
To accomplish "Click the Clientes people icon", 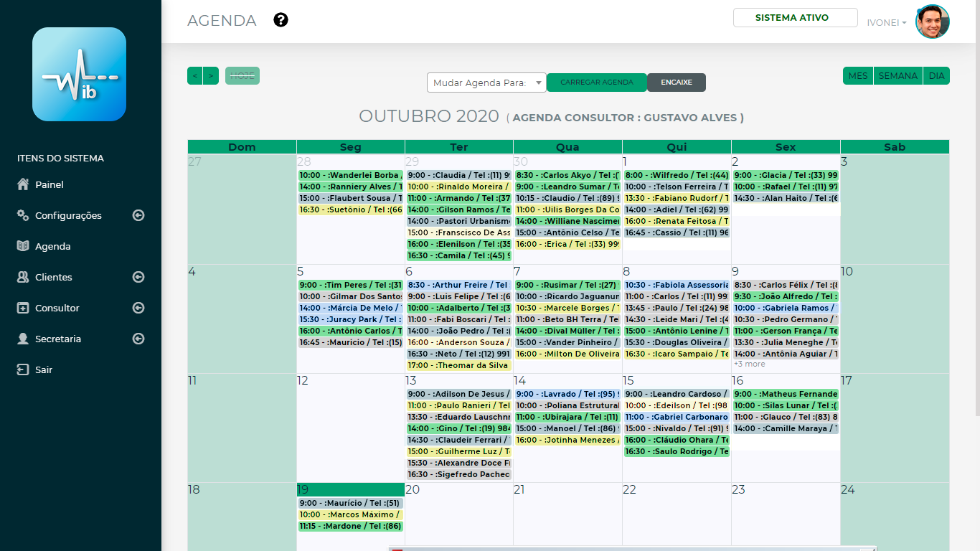I will click(23, 277).
